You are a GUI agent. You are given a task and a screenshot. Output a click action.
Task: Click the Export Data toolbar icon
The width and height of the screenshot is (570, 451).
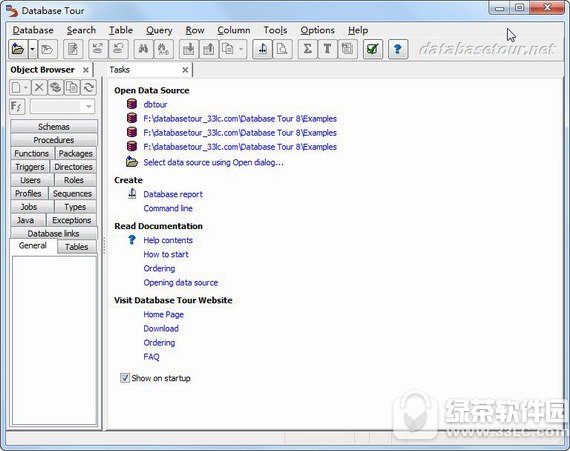pyautogui.click(x=209, y=49)
